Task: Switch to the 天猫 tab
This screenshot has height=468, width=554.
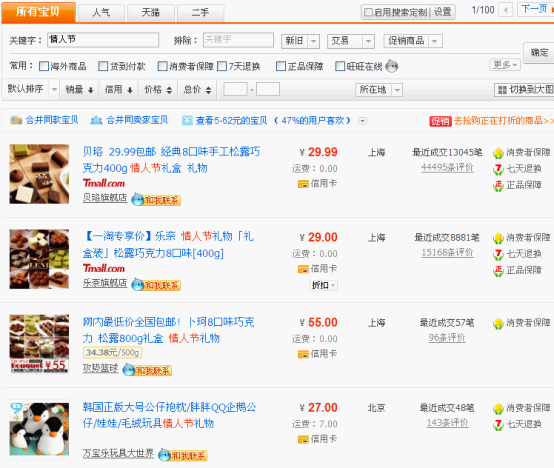Action: (x=151, y=13)
